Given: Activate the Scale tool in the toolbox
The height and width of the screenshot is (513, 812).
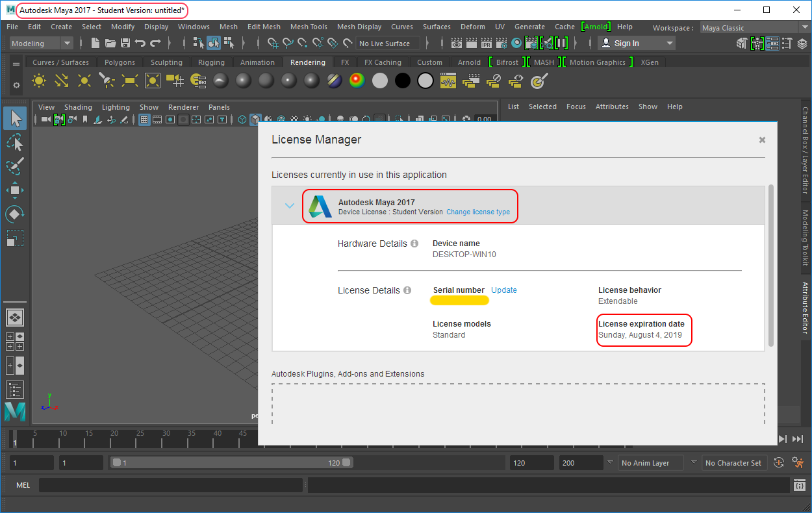Looking at the screenshot, I should 15,238.
